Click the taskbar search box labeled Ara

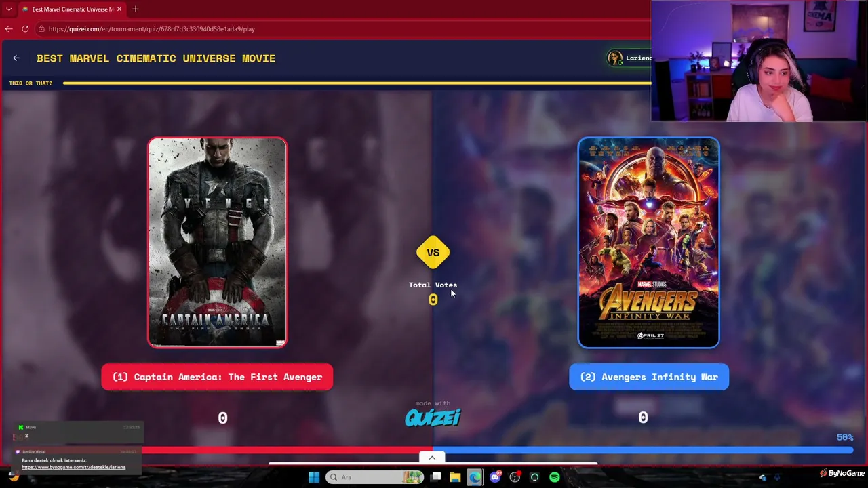coord(374,477)
